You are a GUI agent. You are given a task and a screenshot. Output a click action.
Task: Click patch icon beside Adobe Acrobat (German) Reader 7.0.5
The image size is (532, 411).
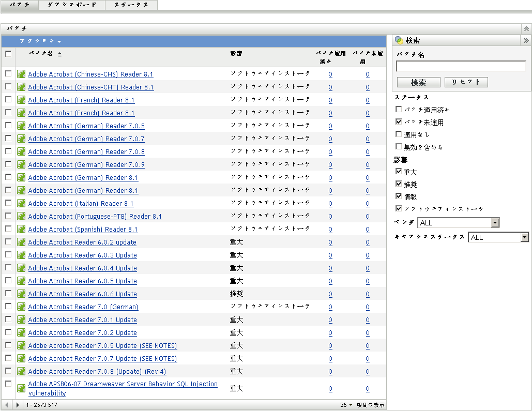(x=21, y=126)
